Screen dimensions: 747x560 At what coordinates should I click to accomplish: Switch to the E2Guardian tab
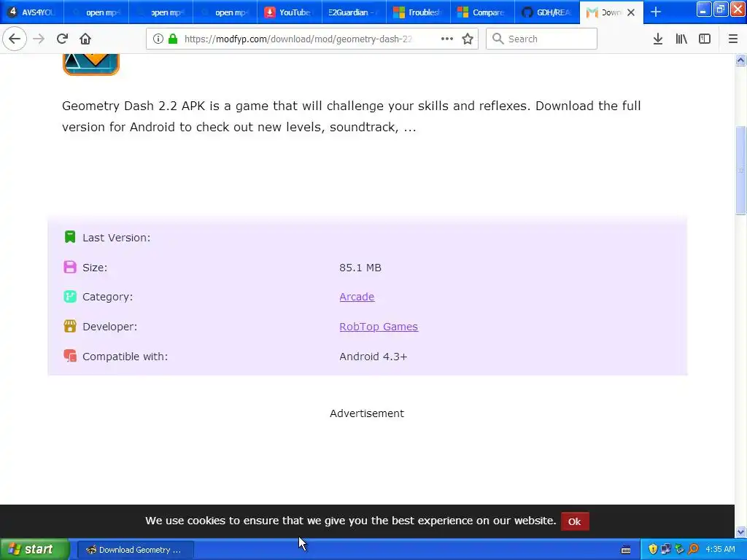click(x=354, y=12)
